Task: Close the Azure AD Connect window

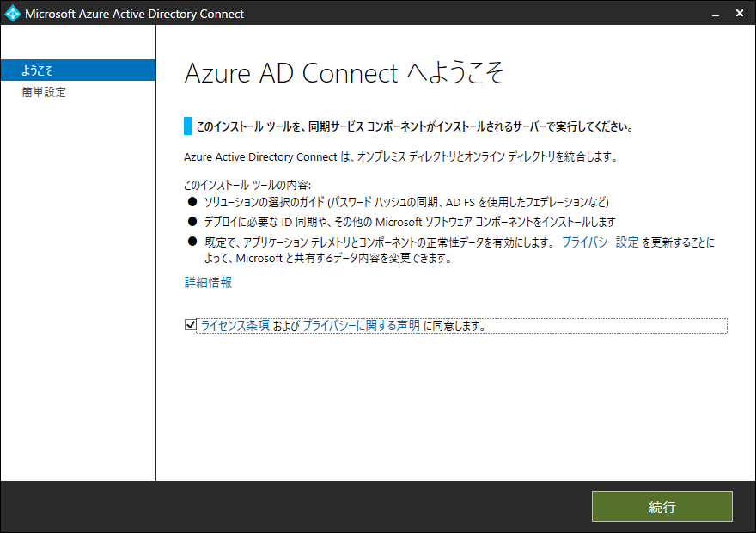Action: pos(740,14)
